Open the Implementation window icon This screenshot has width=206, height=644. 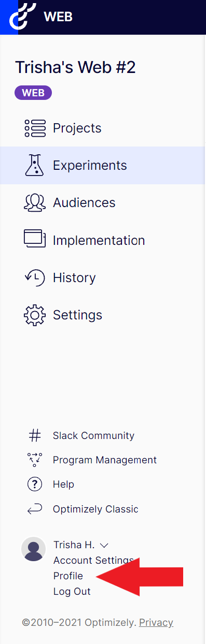click(x=35, y=240)
